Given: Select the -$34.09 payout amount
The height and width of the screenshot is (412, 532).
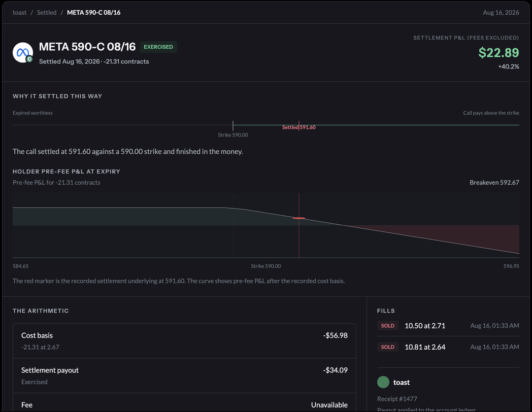Looking at the screenshot, I should point(335,370).
